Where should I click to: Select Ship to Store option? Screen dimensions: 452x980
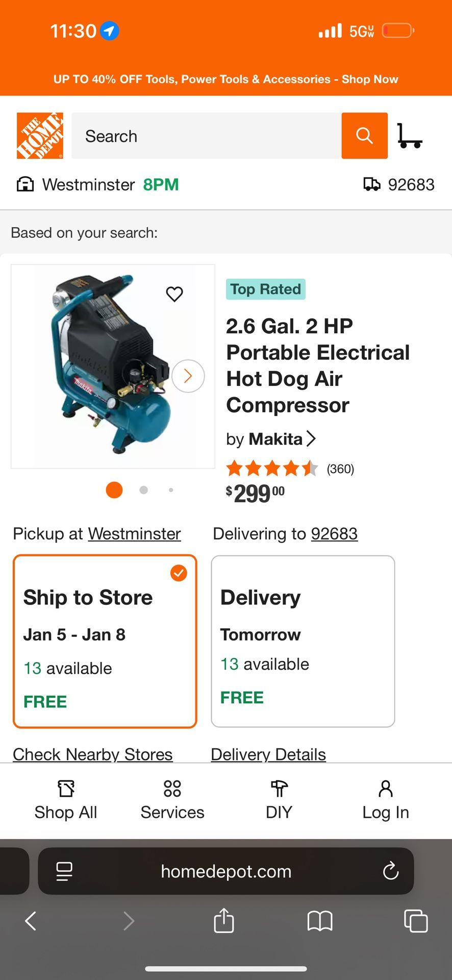point(105,641)
